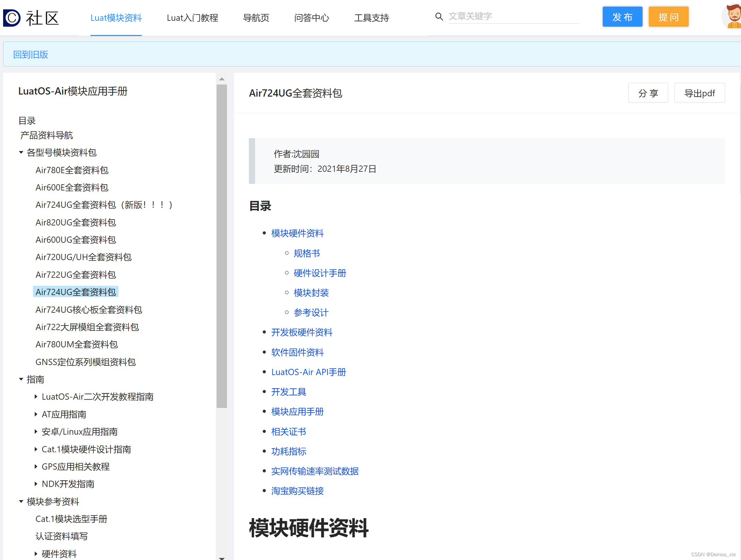Open Air820UG全套资料包 tree item

tap(76, 222)
